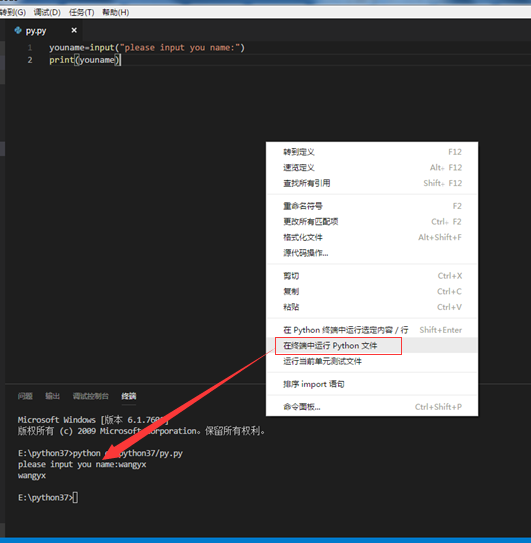Click the 'wangyx' output line in terminal
The height and width of the screenshot is (543, 531).
pos(32,475)
